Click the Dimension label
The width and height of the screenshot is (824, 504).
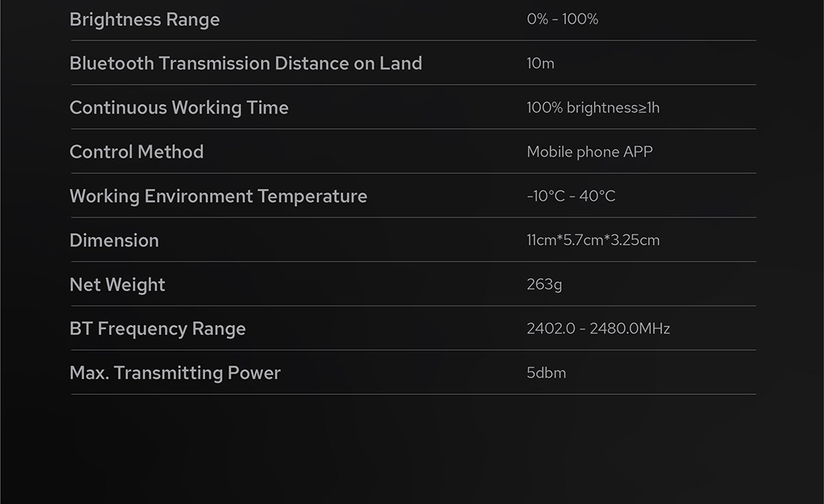[x=114, y=240]
